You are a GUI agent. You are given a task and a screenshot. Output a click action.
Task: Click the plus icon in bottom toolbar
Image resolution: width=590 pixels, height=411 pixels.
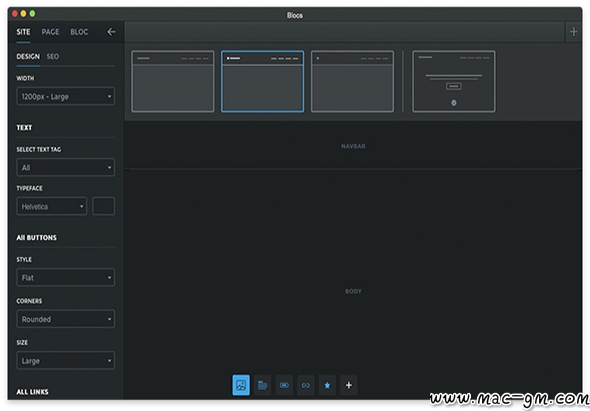click(349, 385)
